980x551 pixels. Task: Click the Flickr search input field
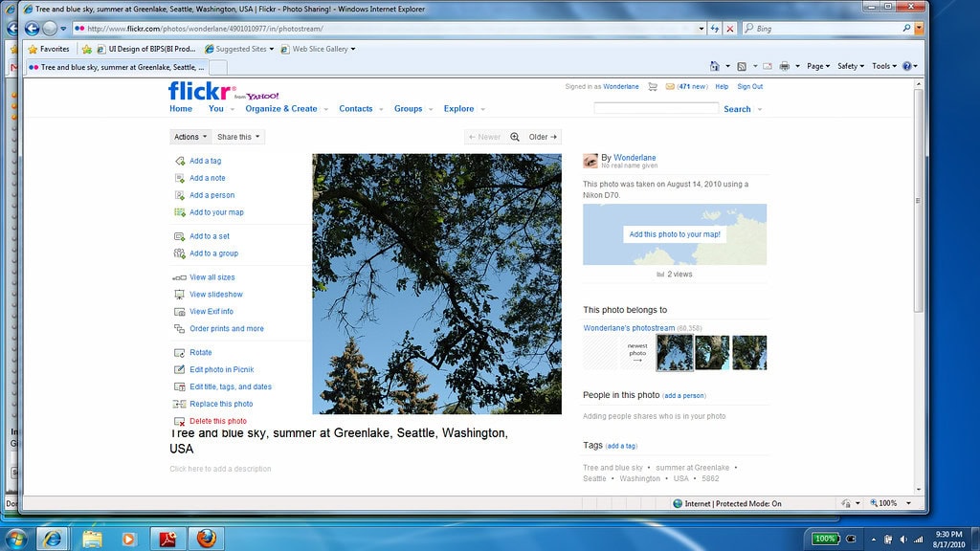click(656, 109)
